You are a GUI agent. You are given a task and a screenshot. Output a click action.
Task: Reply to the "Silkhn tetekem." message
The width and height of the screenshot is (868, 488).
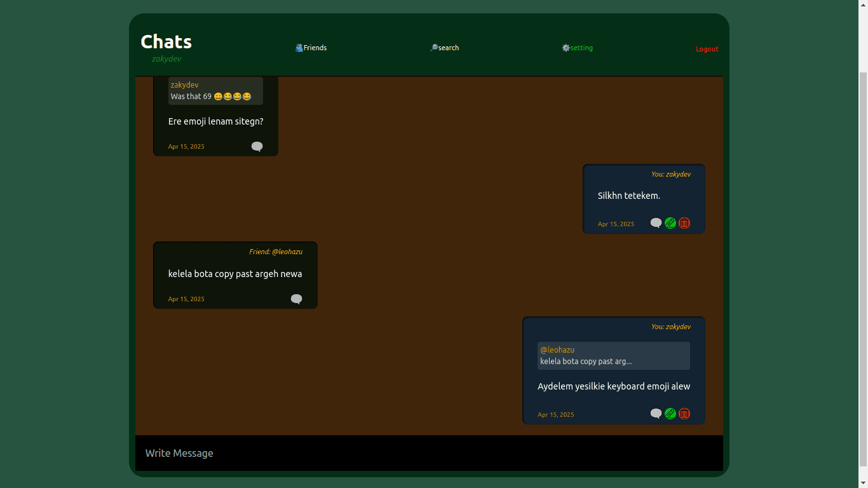click(x=656, y=223)
